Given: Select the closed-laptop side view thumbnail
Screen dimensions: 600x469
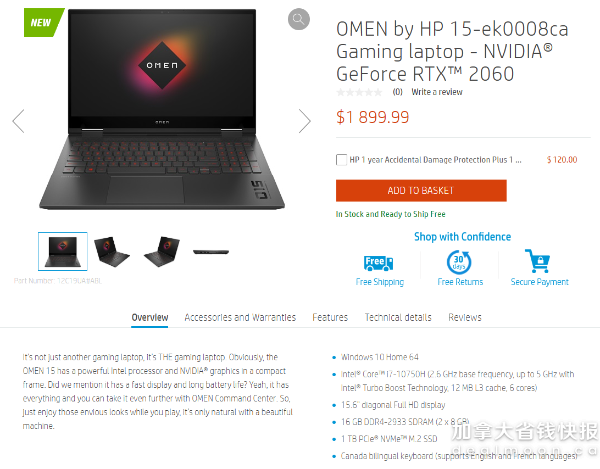Looking at the screenshot, I should click(x=211, y=252).
